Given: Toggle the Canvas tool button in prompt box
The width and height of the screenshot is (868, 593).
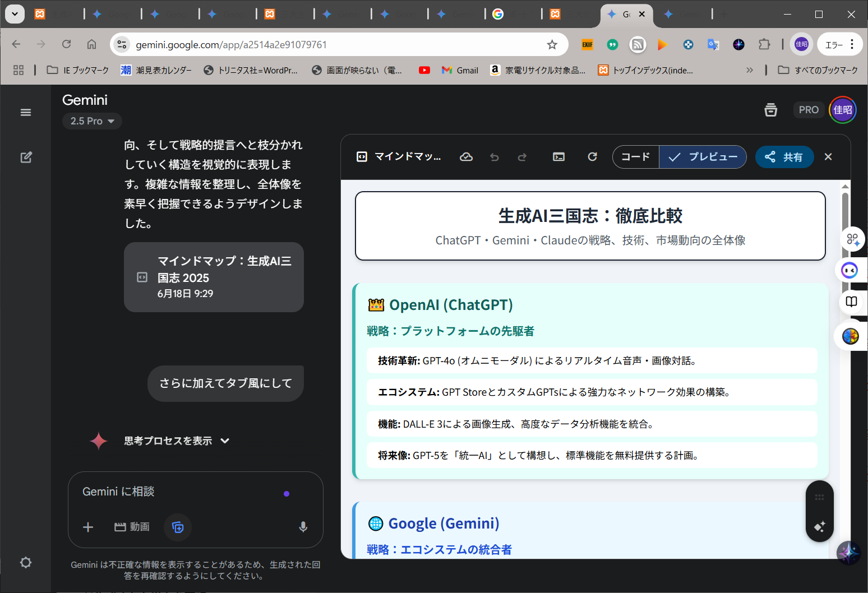Looking at the screenshot, I should pyautogui.click(x=178, y=527).
